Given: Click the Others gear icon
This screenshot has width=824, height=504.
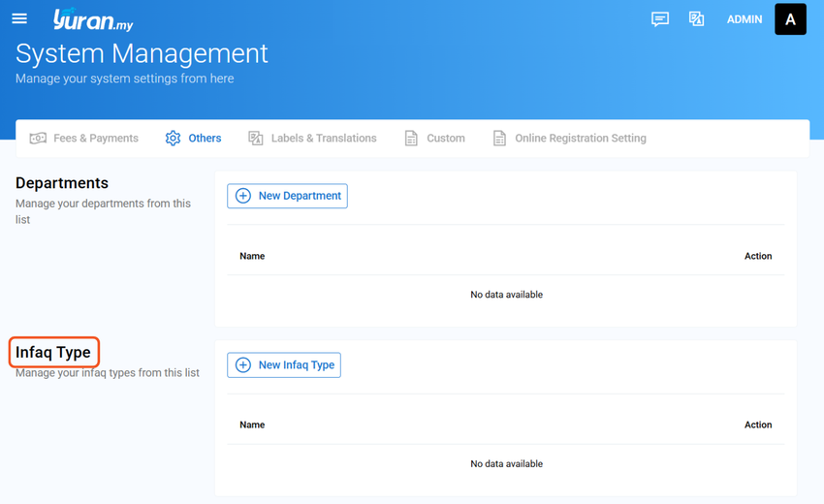Looking at the screenshot, I should 173,139.
